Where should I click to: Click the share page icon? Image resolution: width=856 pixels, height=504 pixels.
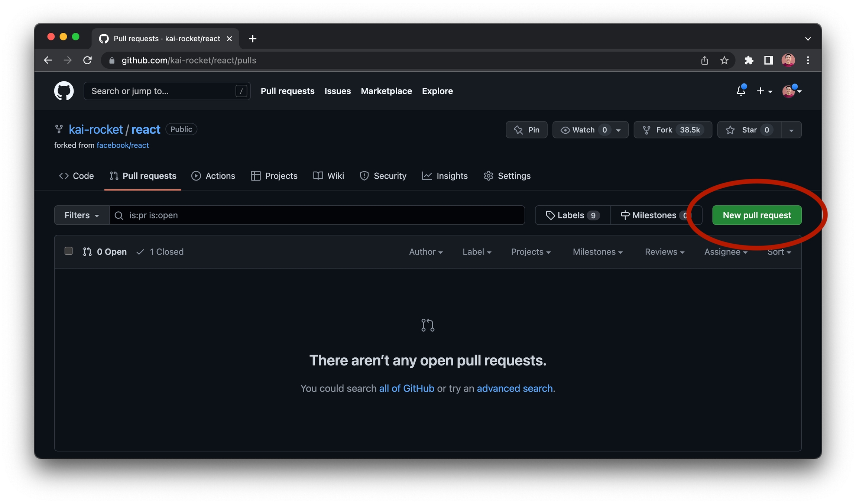(704, 60)
